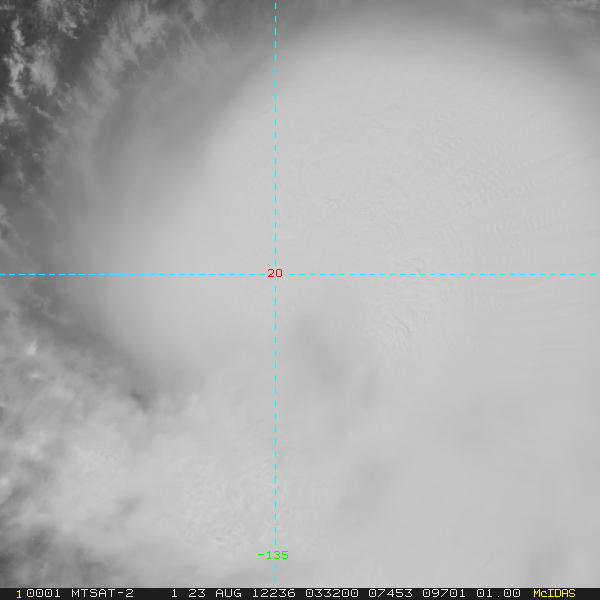Click the 033200 time stamp
The height and width of the screenshot is (600, 600).
tap(332, 593)
